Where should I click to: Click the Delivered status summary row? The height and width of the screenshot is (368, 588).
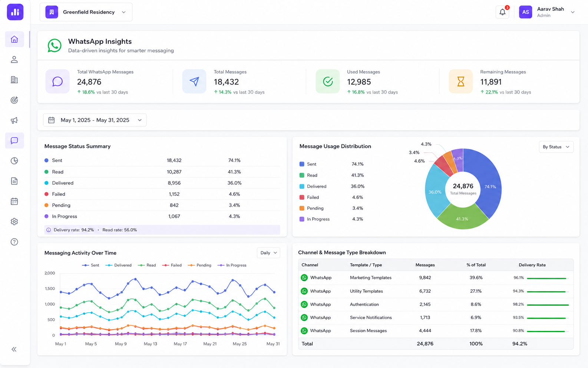[162, 183]
